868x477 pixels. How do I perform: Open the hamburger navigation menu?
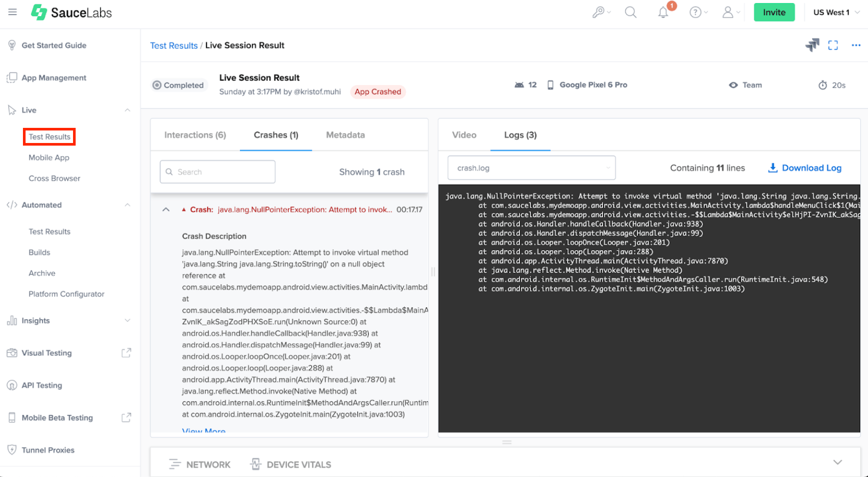click(x=13, y=12)
